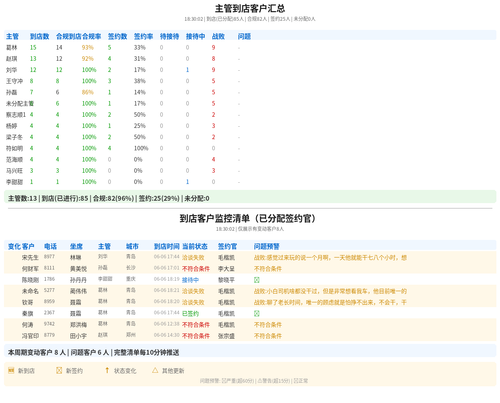
Task: Click the 06-06 18:19 arrival time
Action: click(167, 279)
